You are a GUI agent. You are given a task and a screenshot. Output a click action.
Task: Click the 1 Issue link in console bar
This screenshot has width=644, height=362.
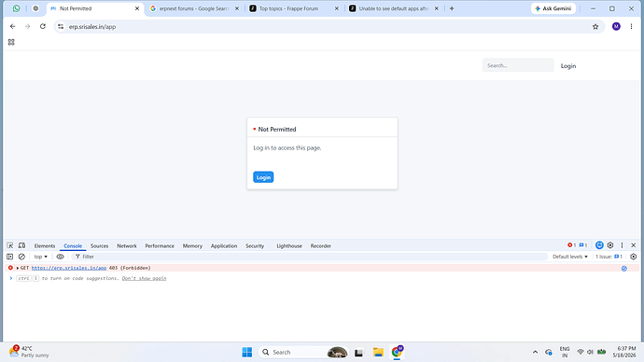[609, 257]
